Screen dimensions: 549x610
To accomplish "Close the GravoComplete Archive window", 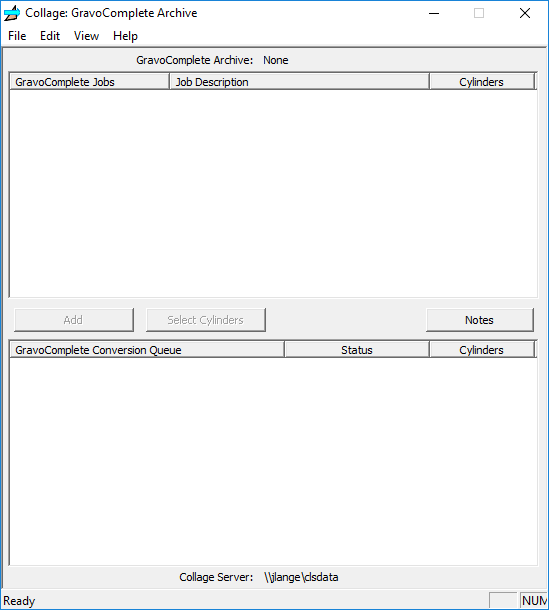I will click(x=525, y=13).
